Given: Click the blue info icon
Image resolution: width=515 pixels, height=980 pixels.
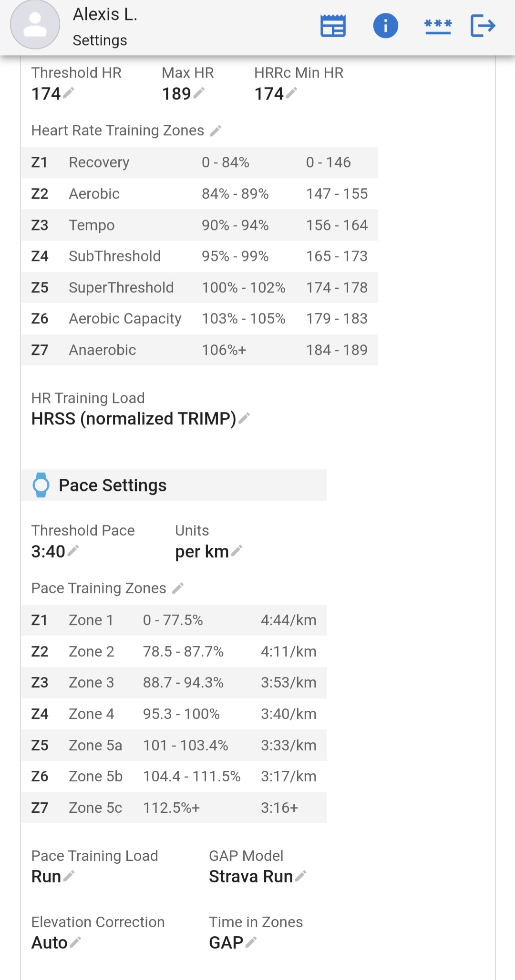Looking at the screenshot, I should coord(385,26).
